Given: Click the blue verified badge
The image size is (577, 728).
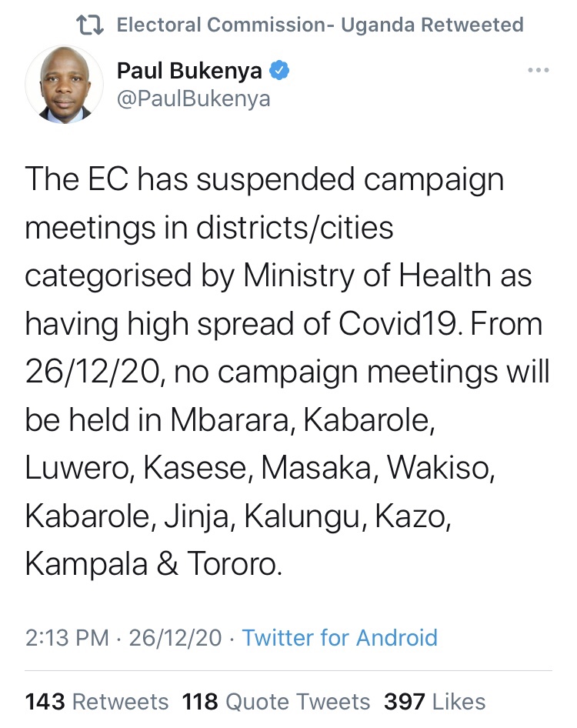Looking at the screenshot, I should click(281, 72).
